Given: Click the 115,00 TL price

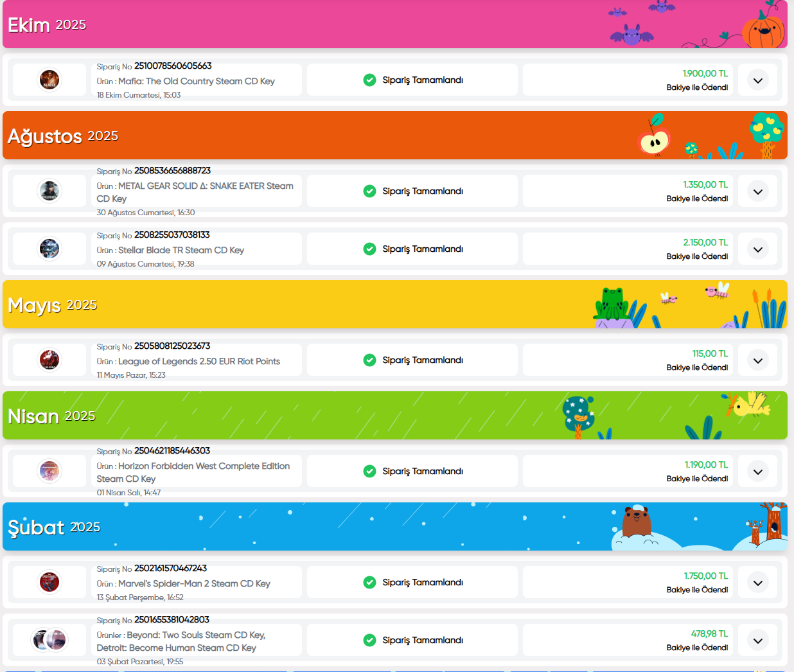Looking at the screenshot, I should point(710,354).
